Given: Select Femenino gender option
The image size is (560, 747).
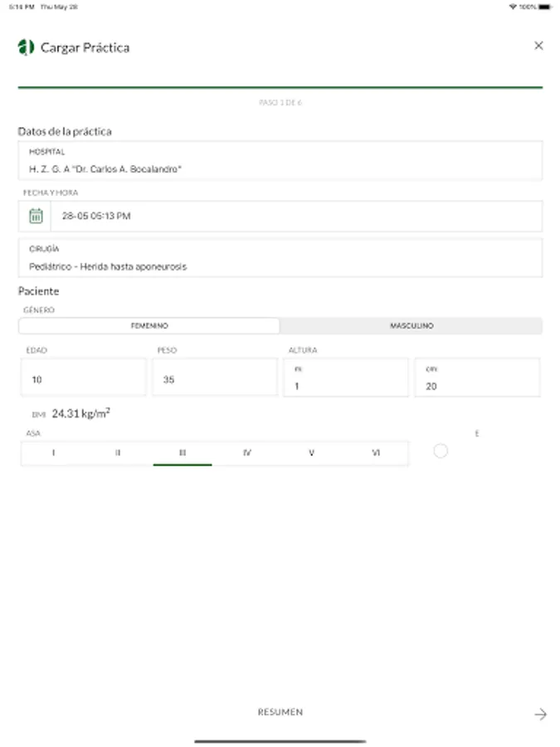Looking at the screenshot, I should pos(149,326).
